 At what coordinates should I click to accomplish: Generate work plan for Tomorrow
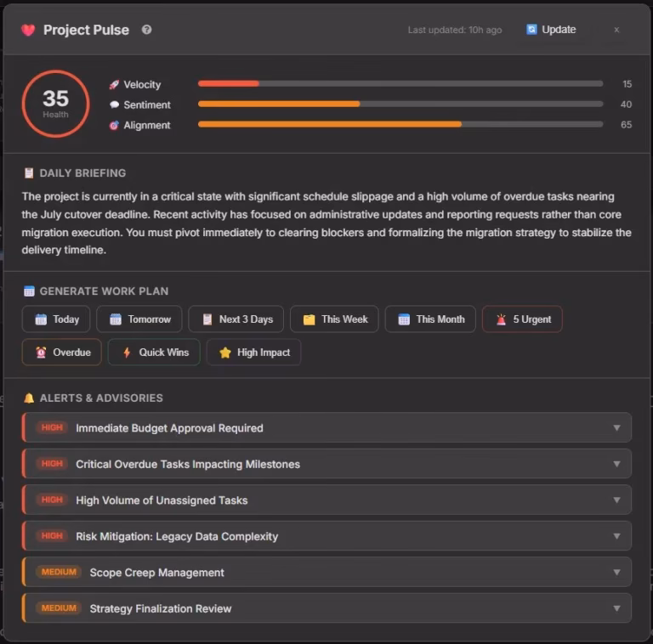pos(139,319)
